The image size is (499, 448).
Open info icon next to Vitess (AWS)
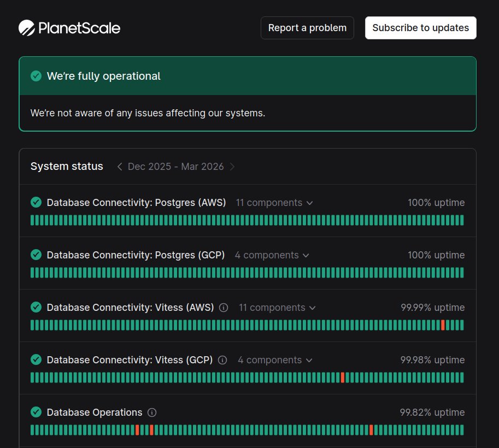224,308
